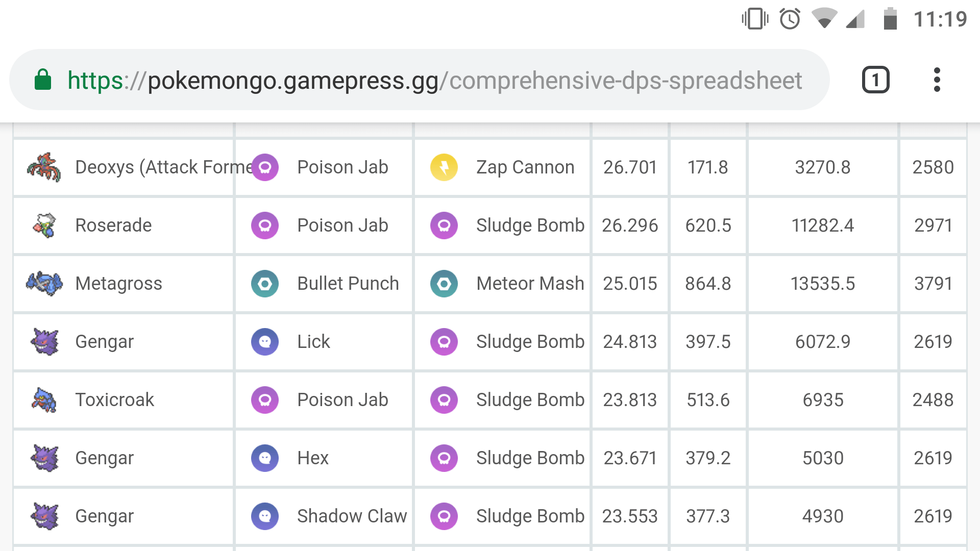The width and height of the screenshot is (980, 551).
Task: Tap the alarm clock status icon
Action: click(790, 19)
